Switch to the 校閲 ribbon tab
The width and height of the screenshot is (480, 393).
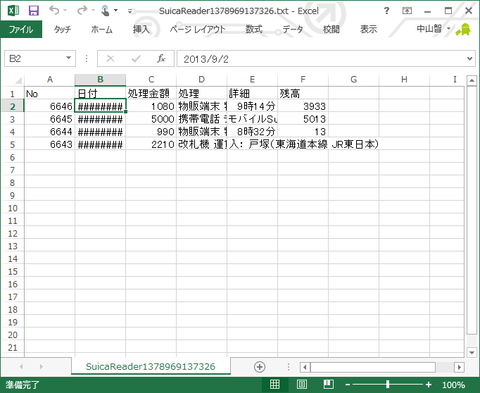331,29
